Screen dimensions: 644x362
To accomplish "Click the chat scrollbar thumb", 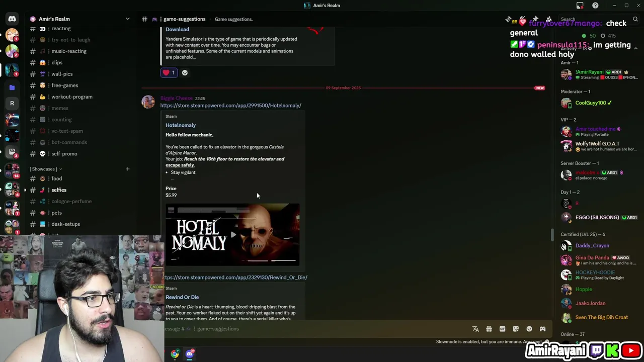I will click(x=552, y=235).
